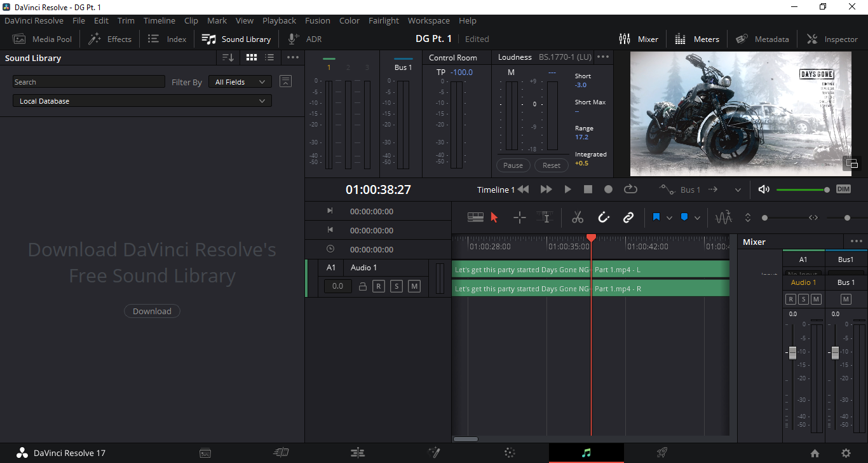
Task: Solo track A1 in track header
Action: (397, 286)
